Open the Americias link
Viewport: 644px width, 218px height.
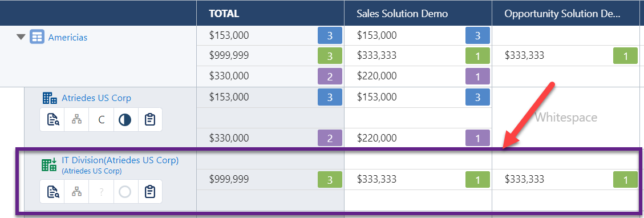68,37
